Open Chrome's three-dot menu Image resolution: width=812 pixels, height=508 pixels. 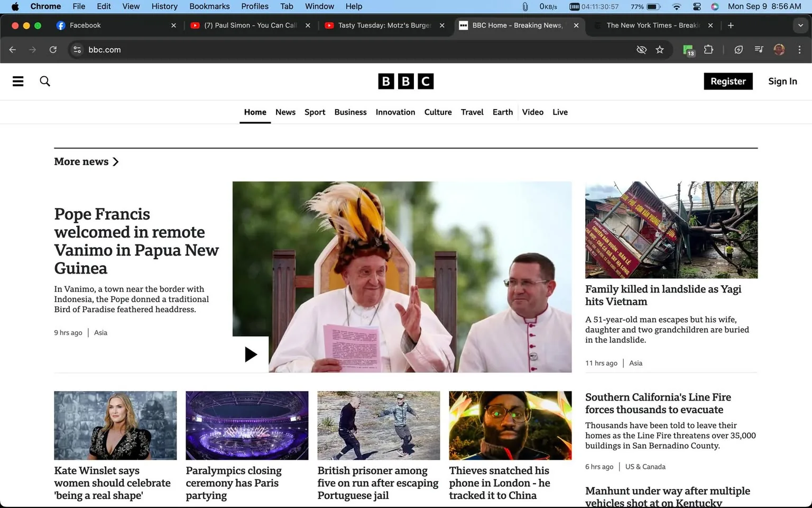(800, 49)
